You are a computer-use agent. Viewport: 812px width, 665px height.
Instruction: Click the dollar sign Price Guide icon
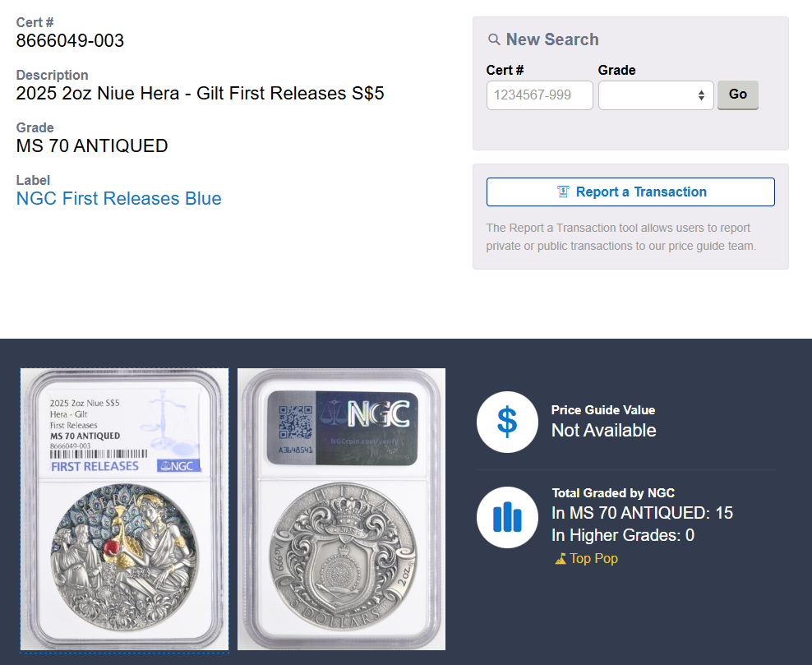click(507, 422)
